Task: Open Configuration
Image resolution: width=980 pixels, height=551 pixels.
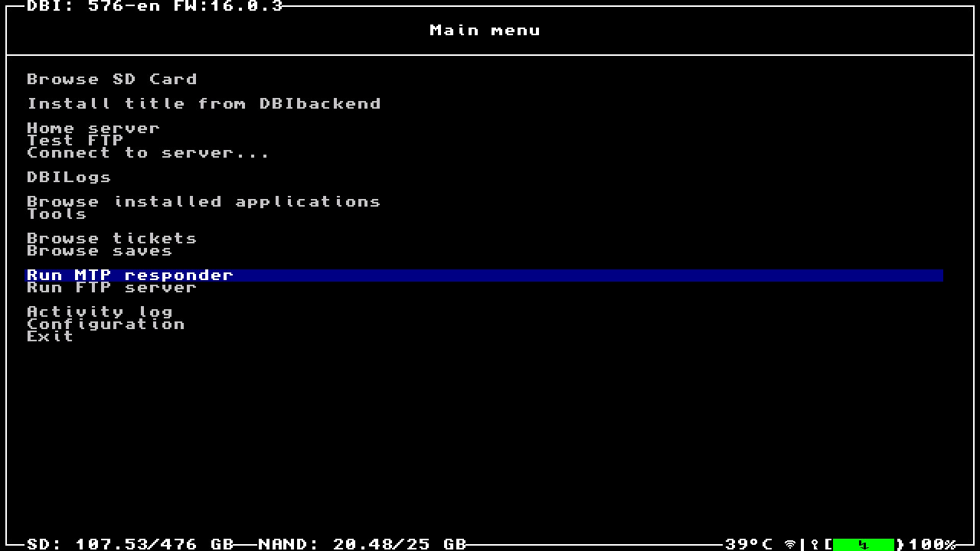Action: tap(106, 324)
